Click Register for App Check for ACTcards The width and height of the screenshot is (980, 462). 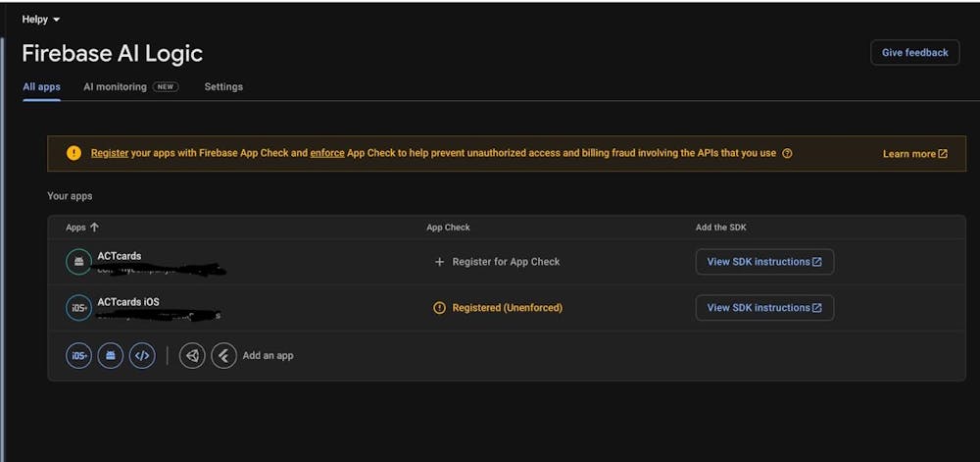pos(498,262)
